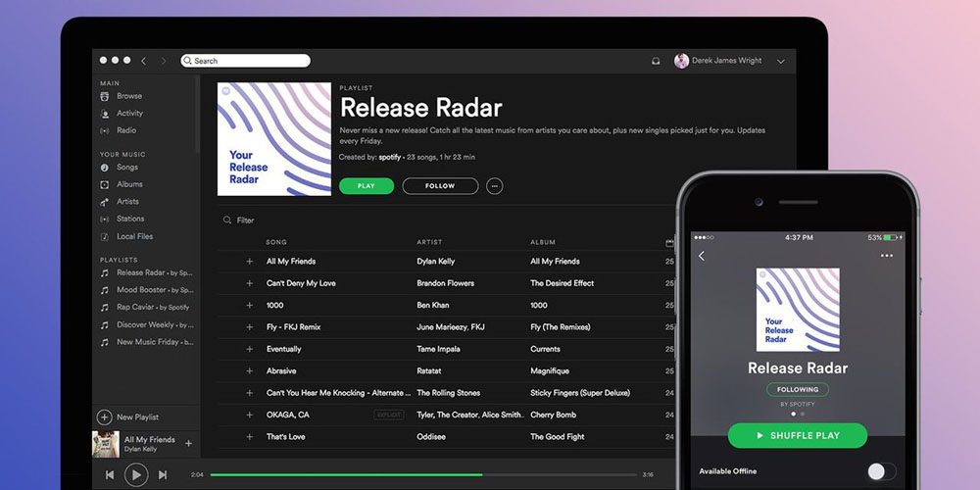
Task: Open album Cherry Bomb
Action: coord(553,415)
